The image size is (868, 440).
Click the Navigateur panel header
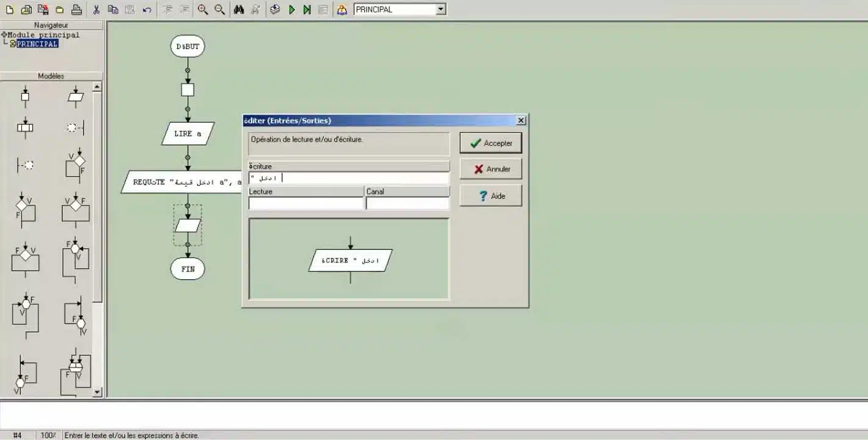point(51,25)
